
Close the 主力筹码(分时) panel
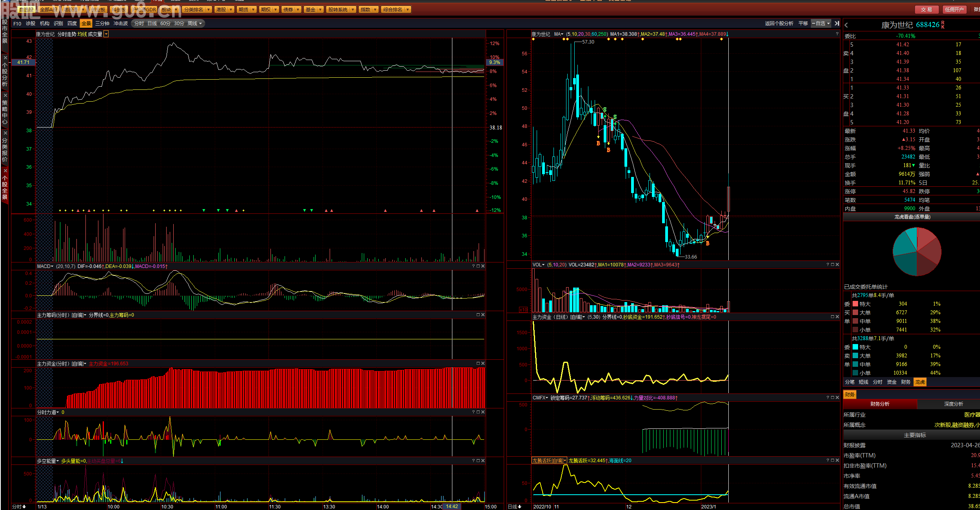tap(483, 315)
